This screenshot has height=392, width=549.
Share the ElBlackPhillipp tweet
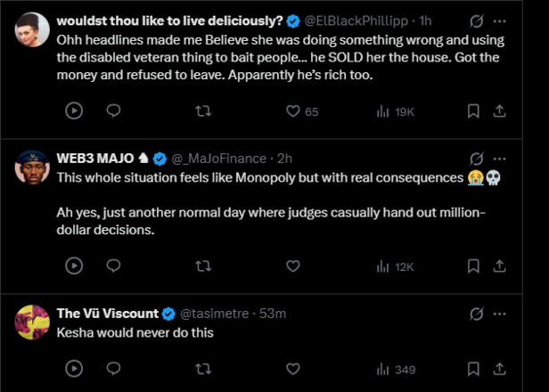(x=501, y=111)
